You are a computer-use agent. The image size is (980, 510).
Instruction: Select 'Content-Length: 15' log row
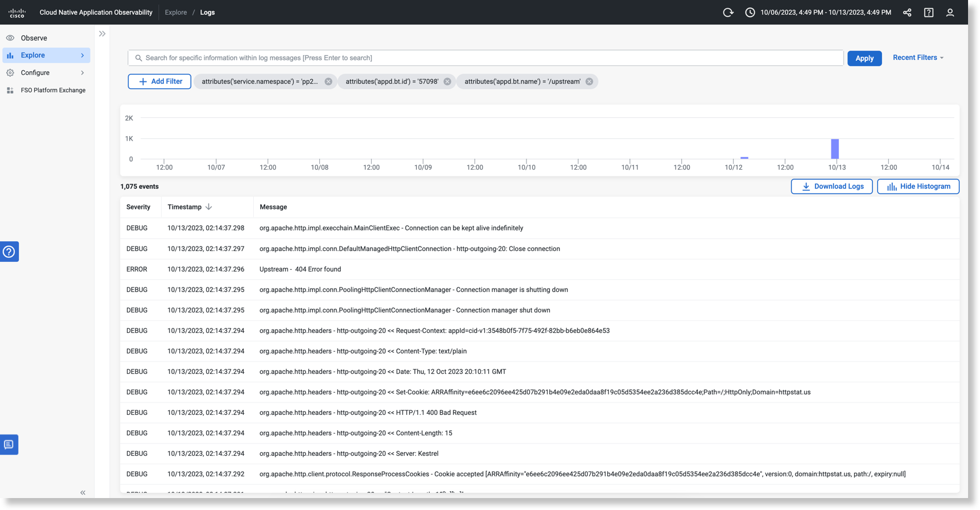(x=540, y=433)
